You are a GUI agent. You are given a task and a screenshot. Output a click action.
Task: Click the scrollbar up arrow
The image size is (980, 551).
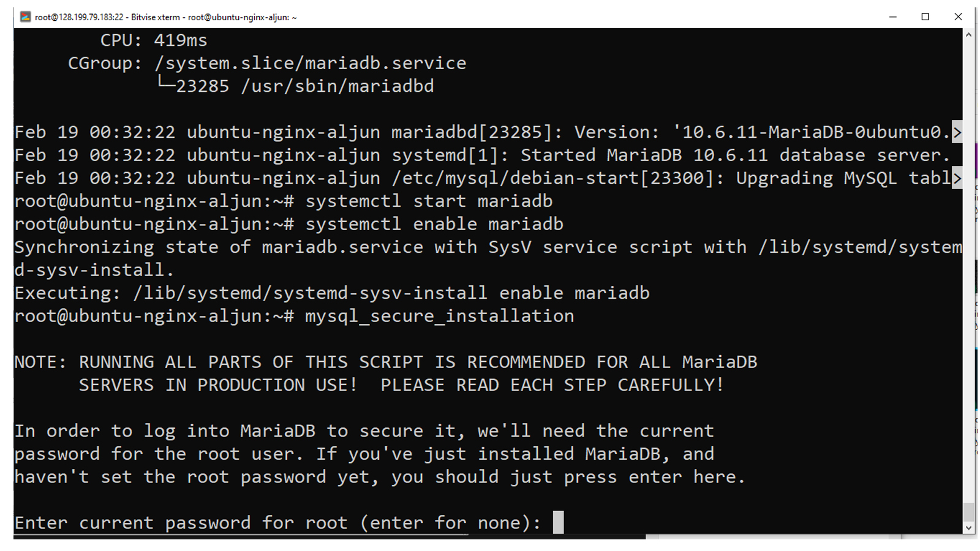click(x=968, y=35)
